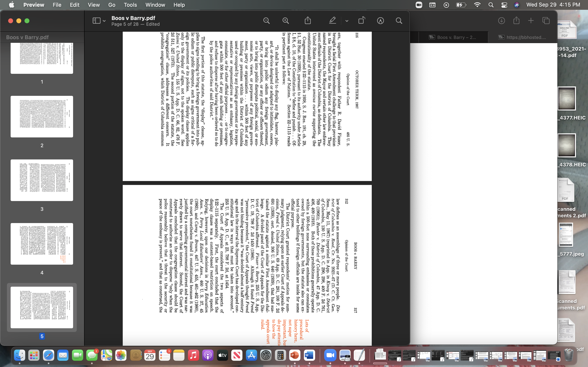
Task: Expand the highlight color dropdown arrow
Action: [347, 21]
